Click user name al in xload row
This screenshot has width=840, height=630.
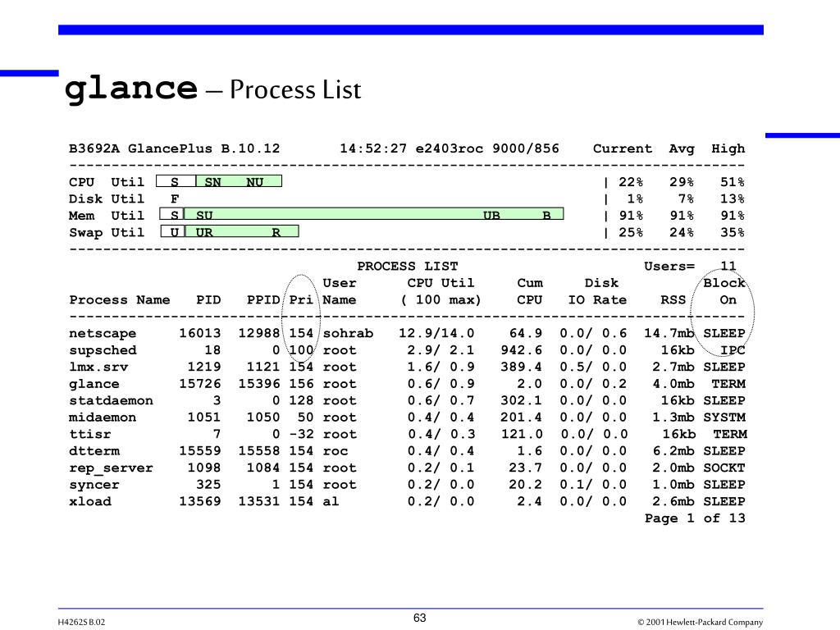pyautogui.click(x=331, y=501)
